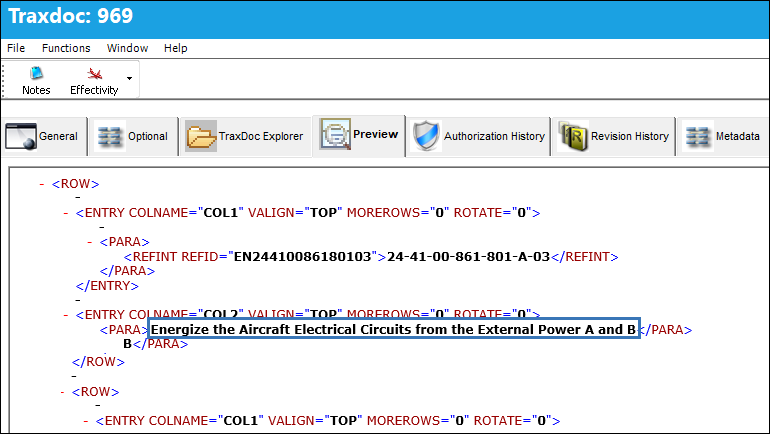Image resolution: width=770 pixels, height=434 pixels.
Task: Open the Window menu
Action: coord(127,48)
